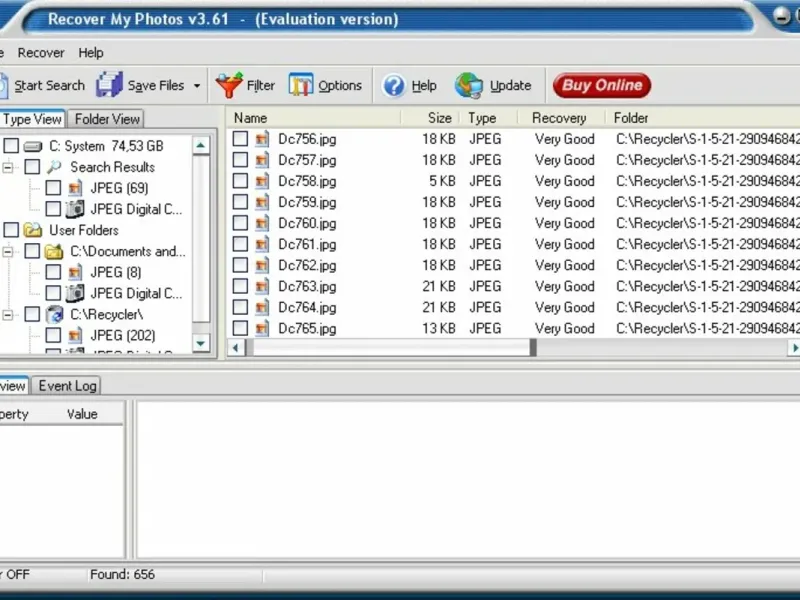
Task: Click the image icon beside Dc762.jpg
Action: [x=262, y=265]
